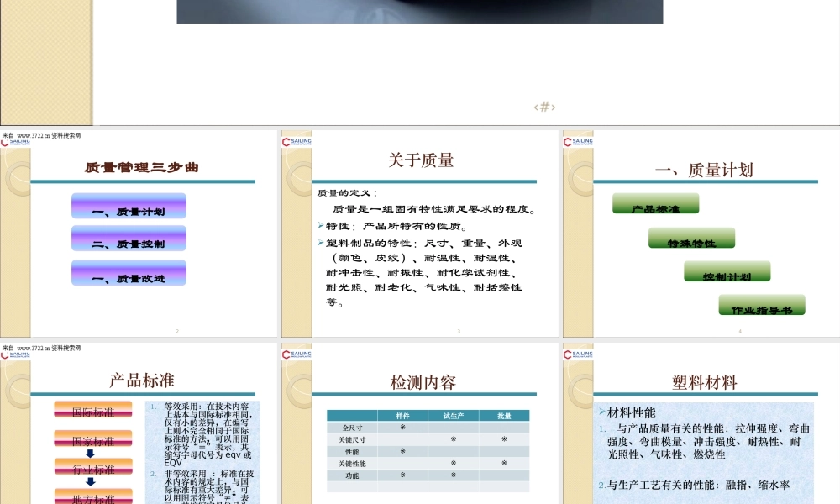
Task: Select the purple 一、质量计划 box
Action: pos(129,206)
